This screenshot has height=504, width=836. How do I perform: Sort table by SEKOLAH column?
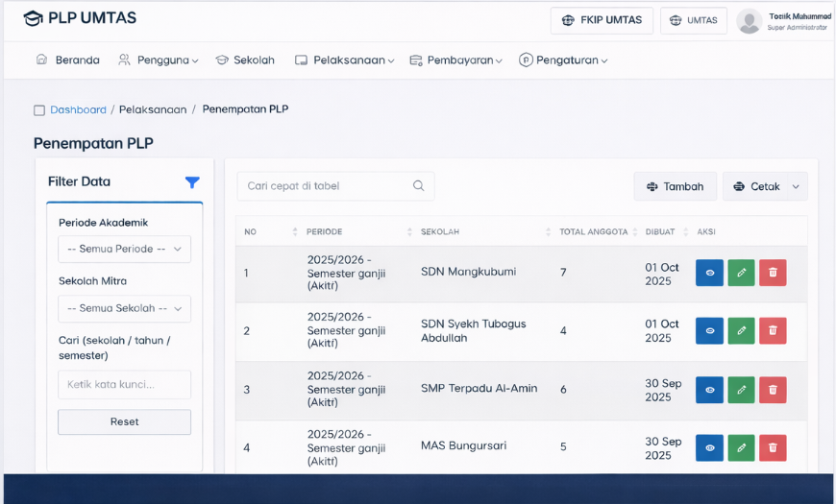coord(548,231)
